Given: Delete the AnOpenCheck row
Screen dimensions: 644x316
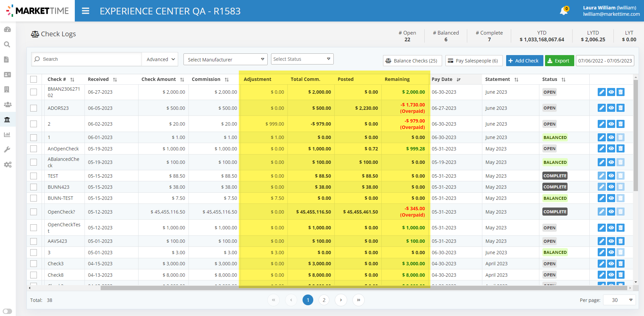Looking at the screenshot, I should (x=621, y=148).
